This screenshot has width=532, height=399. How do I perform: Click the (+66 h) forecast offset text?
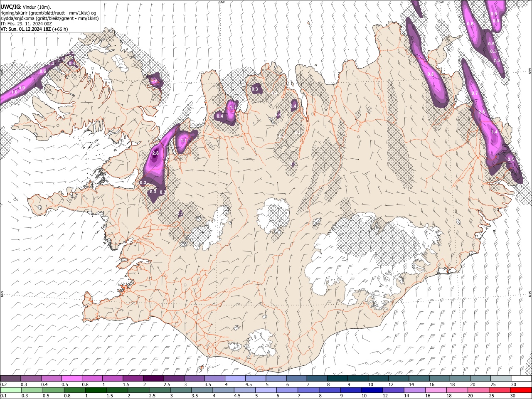60,29
